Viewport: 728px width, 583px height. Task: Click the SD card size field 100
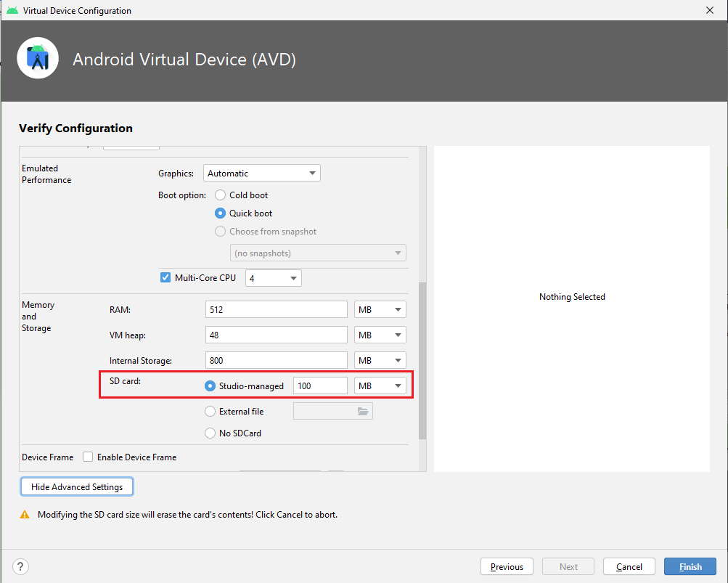click(x=320, y=386)
